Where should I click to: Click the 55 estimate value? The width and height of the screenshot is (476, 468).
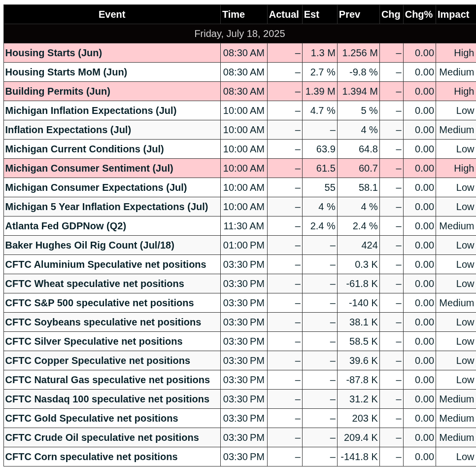330,187
